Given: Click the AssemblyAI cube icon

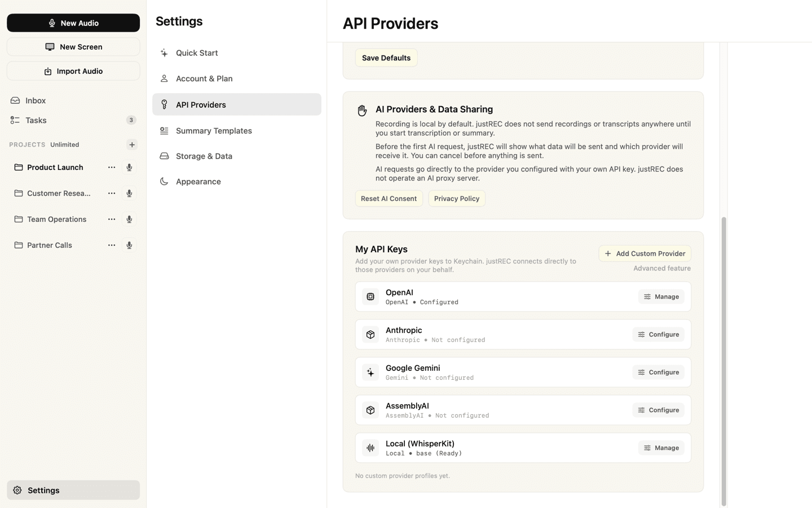Looking at the screenshot, I should tap(370, 410).
